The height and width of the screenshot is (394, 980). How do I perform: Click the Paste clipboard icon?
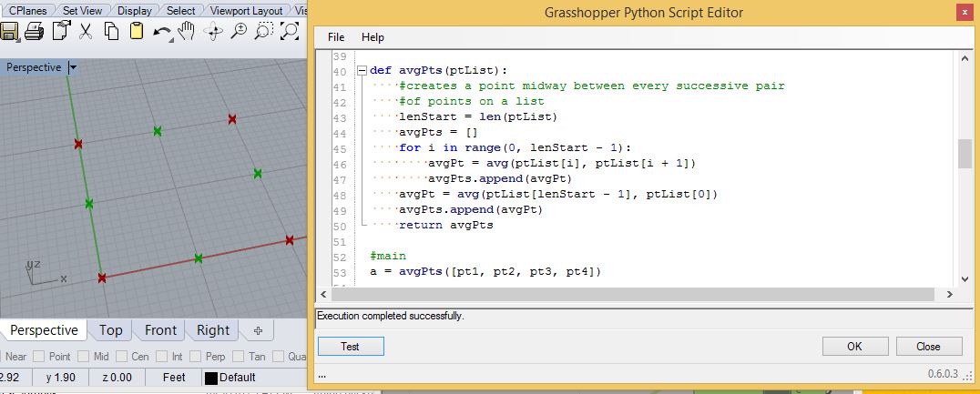click(137, 31)
